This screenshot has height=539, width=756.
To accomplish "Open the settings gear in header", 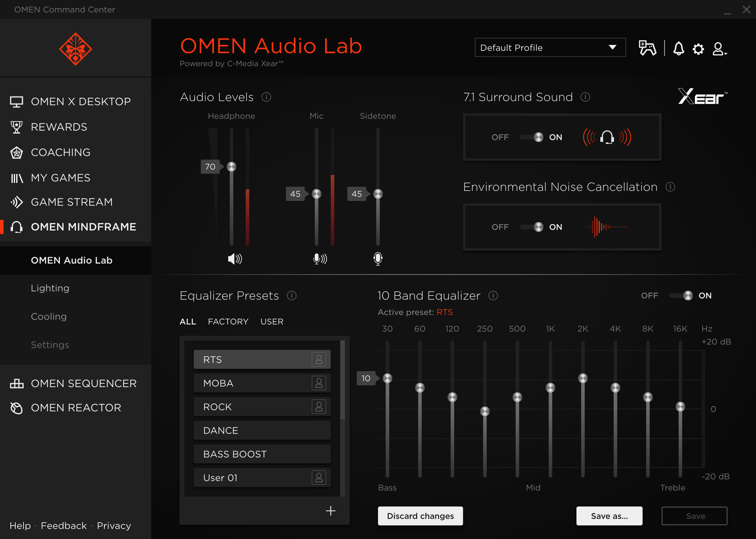I will (698, 49).
